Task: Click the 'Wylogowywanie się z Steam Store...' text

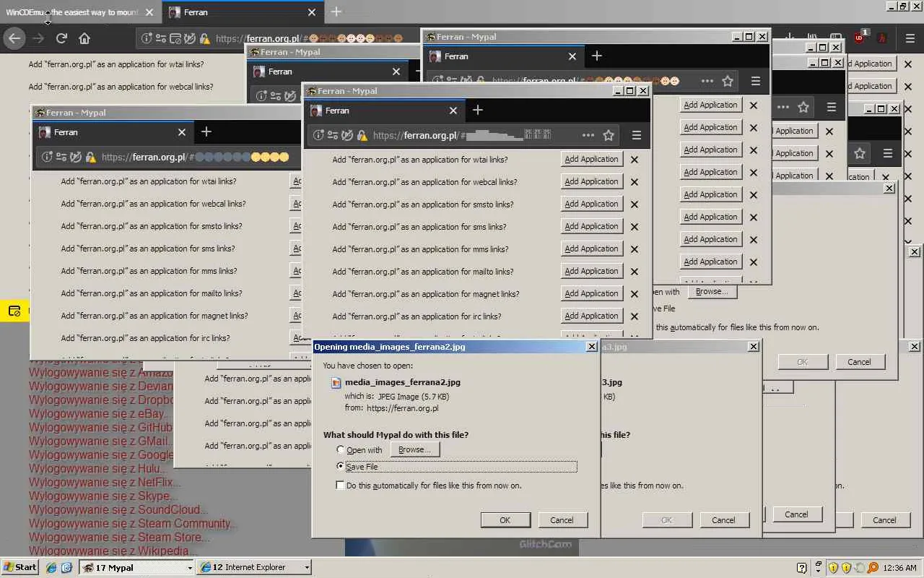Action: coord(119,538)
